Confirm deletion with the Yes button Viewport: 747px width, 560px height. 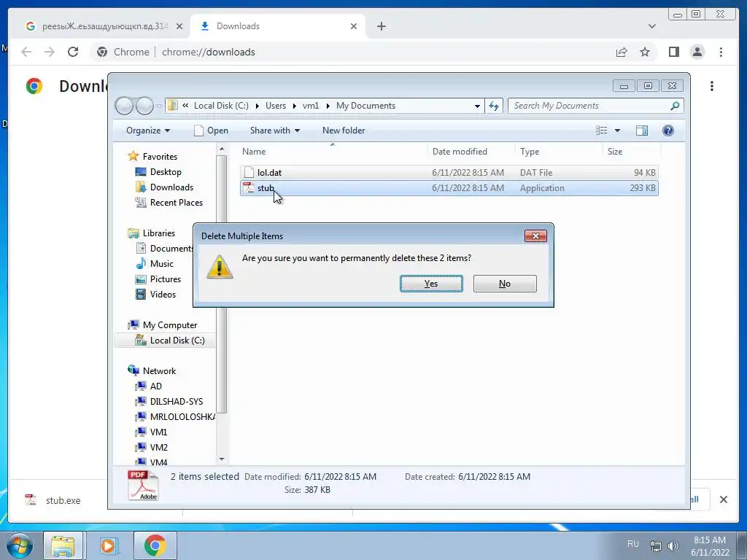[x=431, y=284]
